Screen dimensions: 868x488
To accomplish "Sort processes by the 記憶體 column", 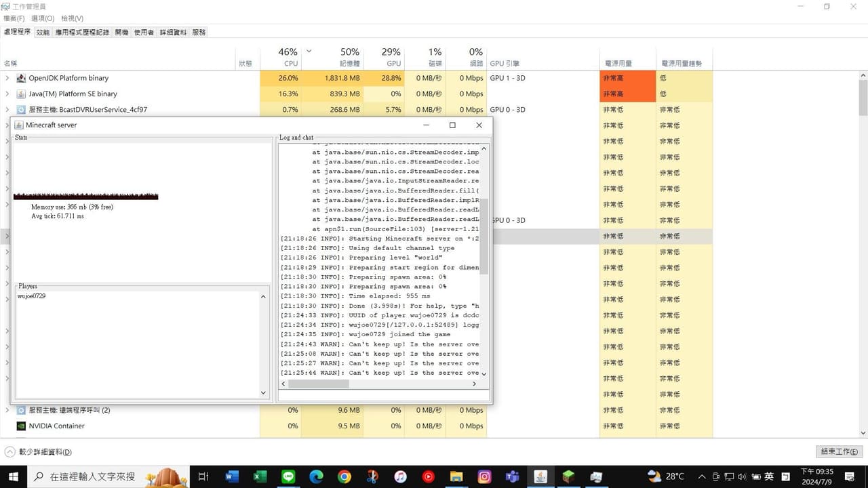I will point(332,58).
